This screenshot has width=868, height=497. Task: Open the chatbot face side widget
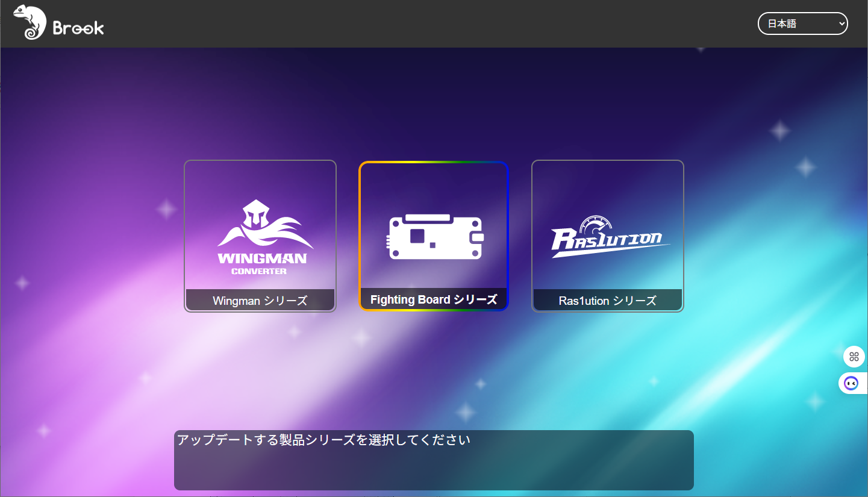[852, 383]
